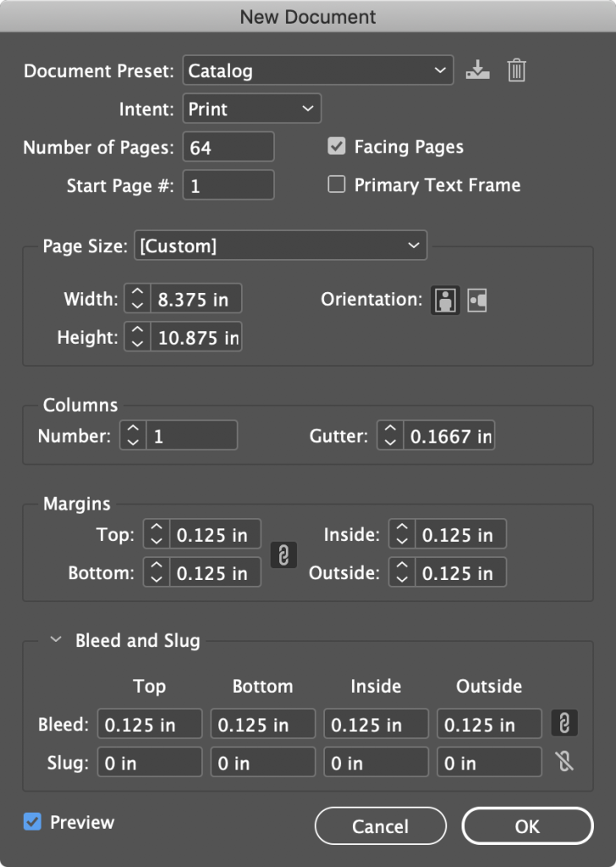Save current settings as document preset
This screenshot has width=616, height=867.
[478, 71]
